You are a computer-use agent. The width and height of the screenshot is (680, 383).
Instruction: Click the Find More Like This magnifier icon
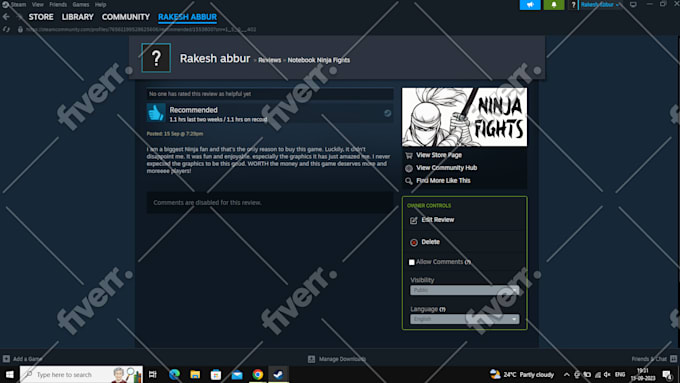point(409,181)
